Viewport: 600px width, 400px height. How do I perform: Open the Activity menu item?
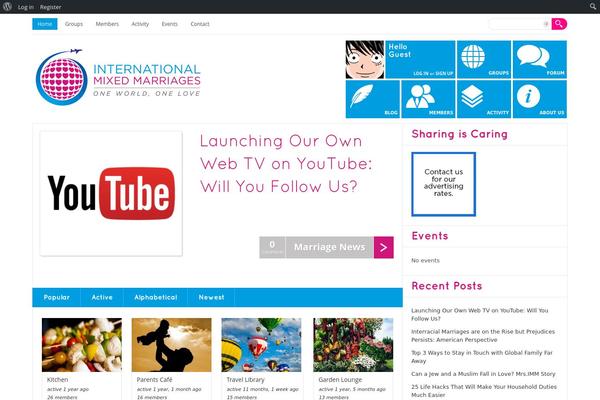coord(140,24)
